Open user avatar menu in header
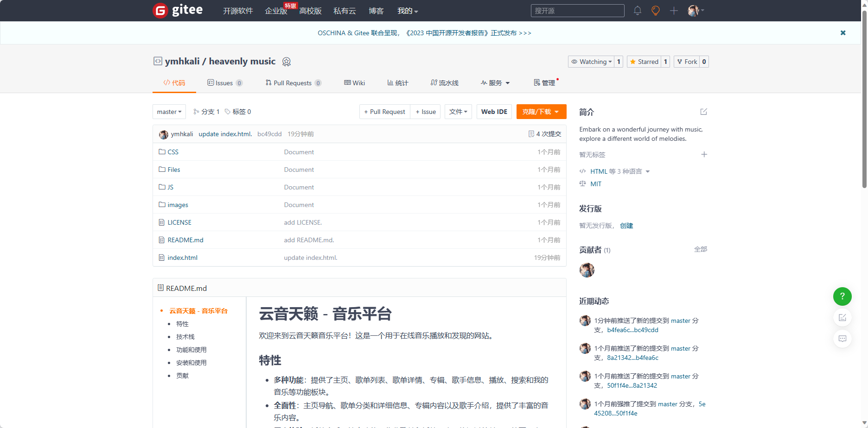868x428 pixels. click(x=696, y=11)
